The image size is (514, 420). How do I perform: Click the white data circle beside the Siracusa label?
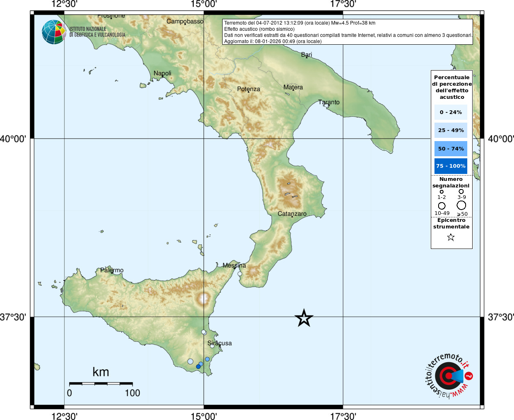tap(212, 346)
